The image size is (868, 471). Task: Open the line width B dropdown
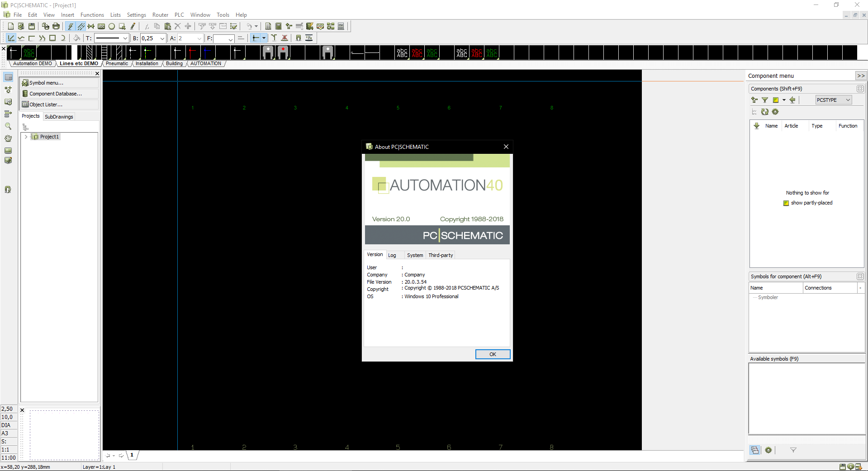[162, 38]
